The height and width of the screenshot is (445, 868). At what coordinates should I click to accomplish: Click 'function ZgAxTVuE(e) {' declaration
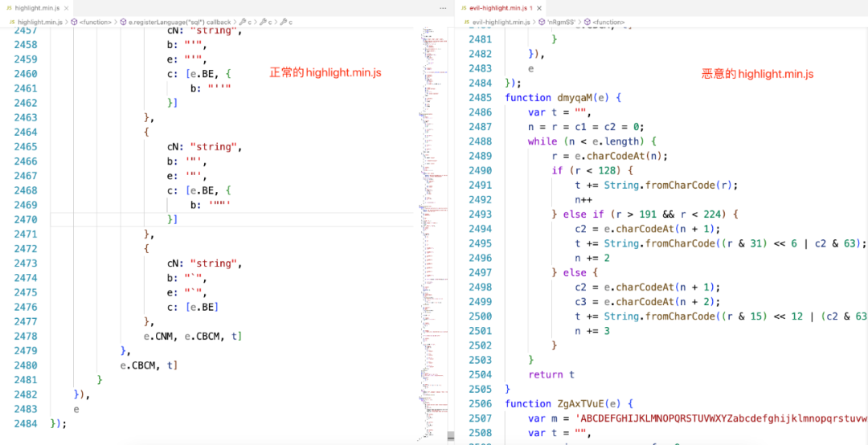click(570, 403)
